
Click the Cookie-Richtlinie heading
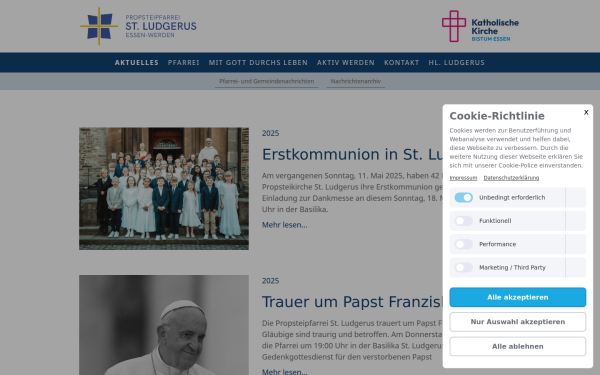(x=497, y=116)
